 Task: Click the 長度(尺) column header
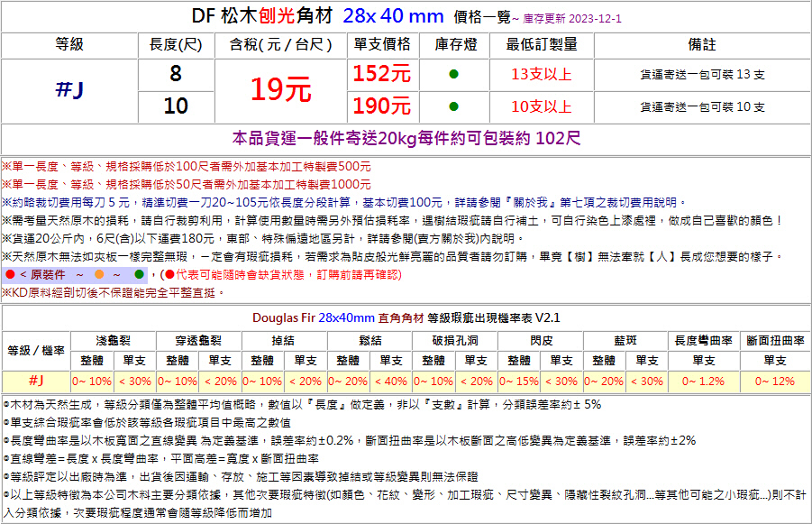pyautogui.click(x=176, y=44)
